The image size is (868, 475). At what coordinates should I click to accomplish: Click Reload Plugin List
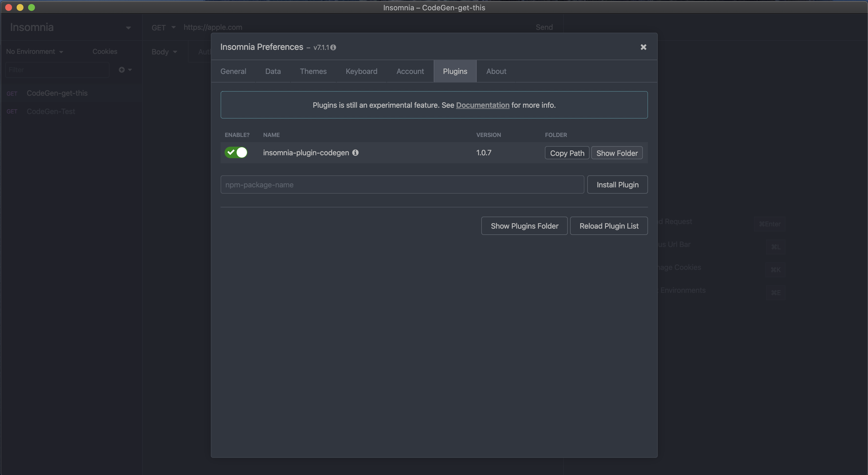pyautogui.click(x=608, y=226)
